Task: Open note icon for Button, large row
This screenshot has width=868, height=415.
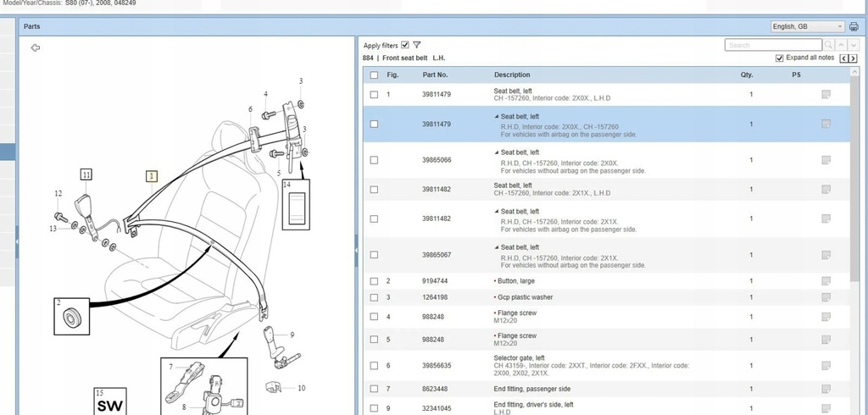Action: pos(826,281)
